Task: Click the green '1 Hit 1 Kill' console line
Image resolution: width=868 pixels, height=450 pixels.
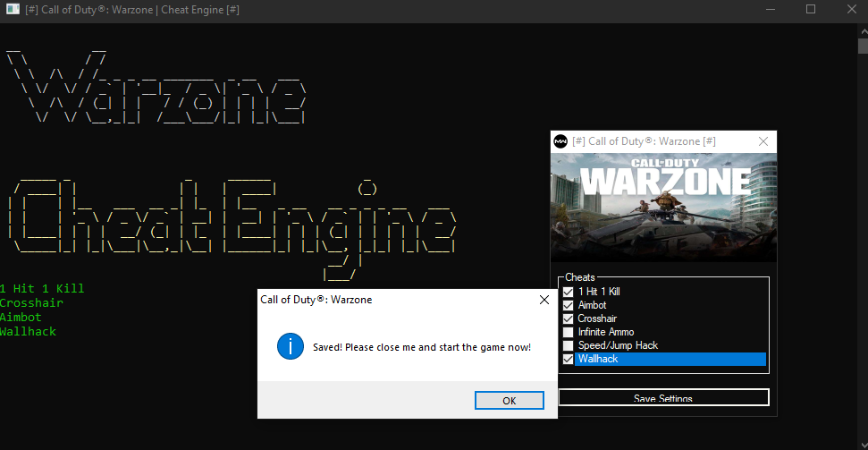Action: 42,288
